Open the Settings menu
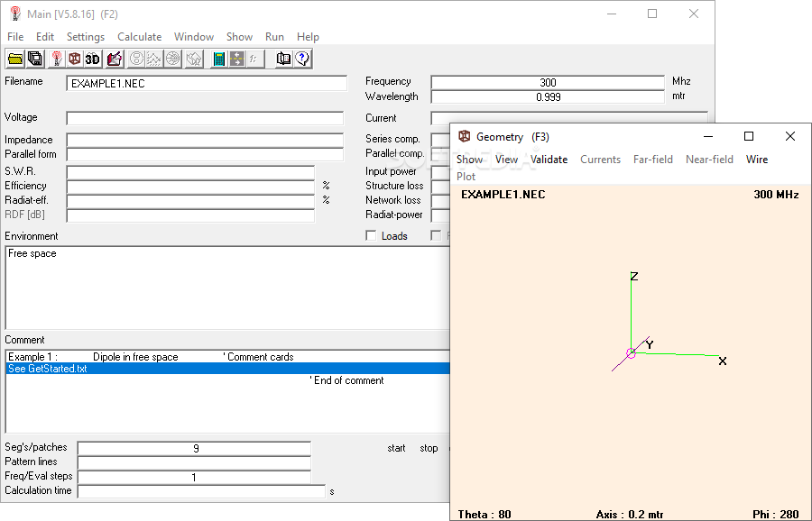The width and height of the screenshot is (812, 521). pyautogui.click(x=86, y=37)
